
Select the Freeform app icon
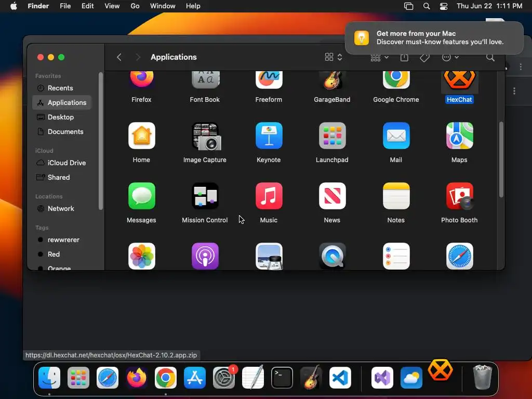click(269, 80)
